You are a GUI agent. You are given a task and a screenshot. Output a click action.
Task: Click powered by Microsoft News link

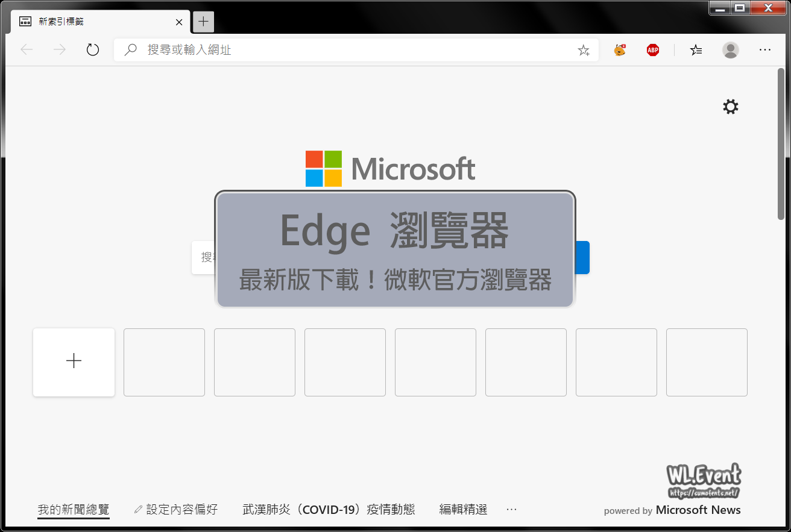click(672, 510)
